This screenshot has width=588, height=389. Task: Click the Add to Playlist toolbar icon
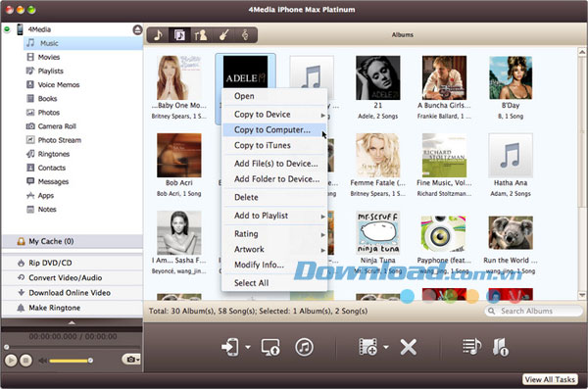(471, 347)
